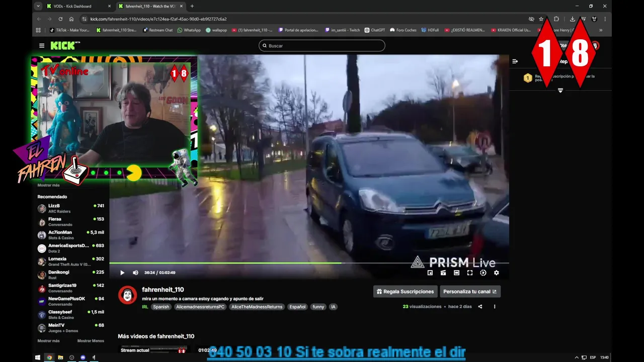Screen dimensions: 644x362
Task: Open the Foro Coches bookmark
Action: (x=404, y=30)
